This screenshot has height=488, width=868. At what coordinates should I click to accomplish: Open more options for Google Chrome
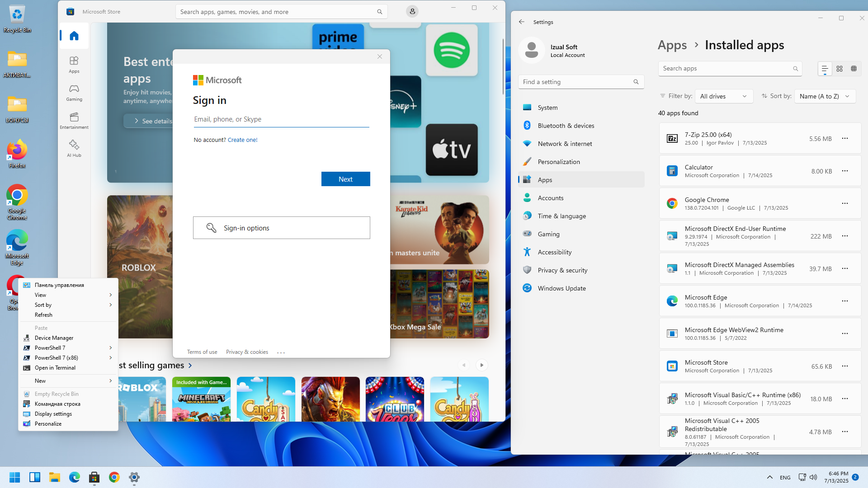click(x=845, y=203)
